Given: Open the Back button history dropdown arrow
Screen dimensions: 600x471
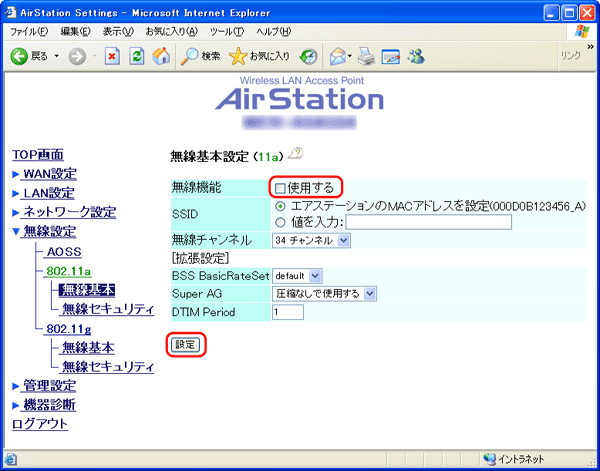Looking at the screenshot, I should (57, 57).
